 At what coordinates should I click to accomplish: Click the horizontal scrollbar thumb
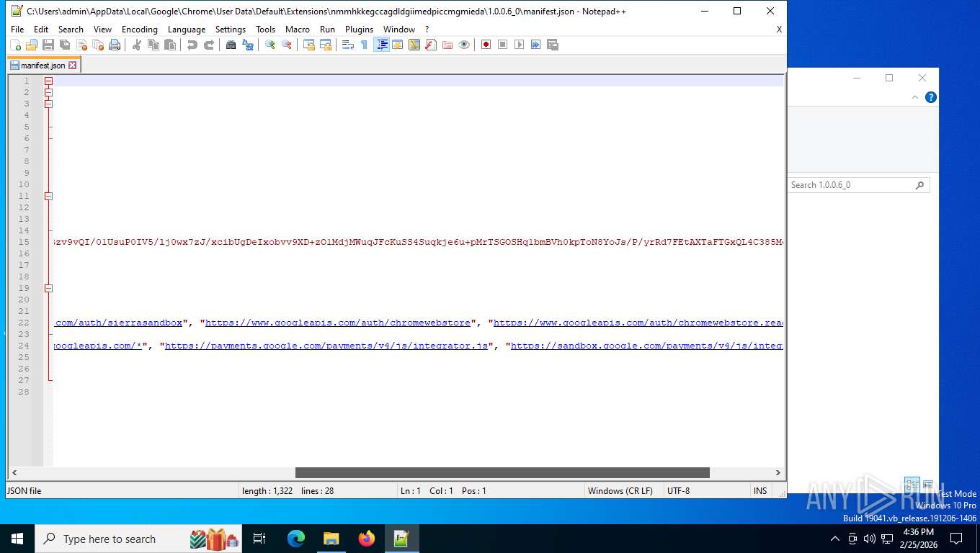(x=502, y=473)
